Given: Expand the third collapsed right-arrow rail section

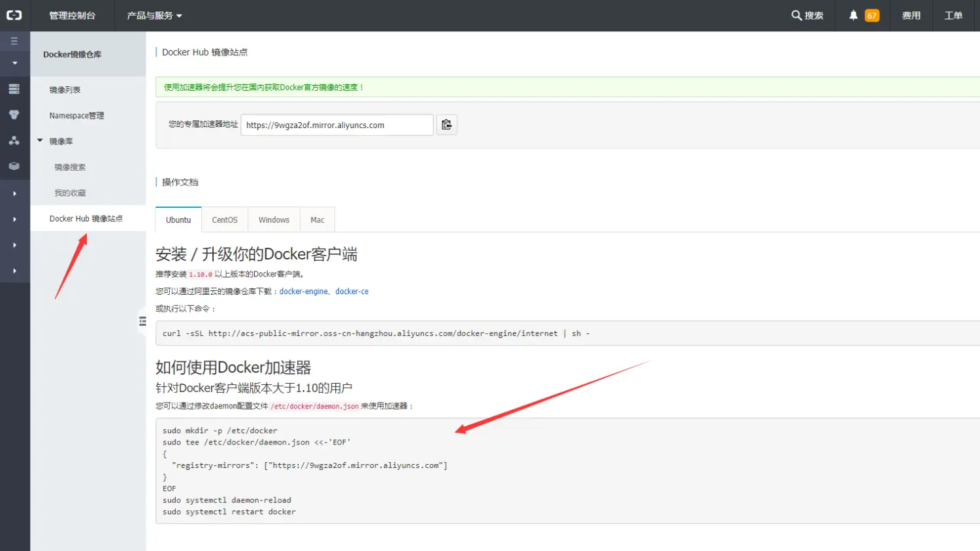Looking at the screenshot, I should (x=14, y=245).
